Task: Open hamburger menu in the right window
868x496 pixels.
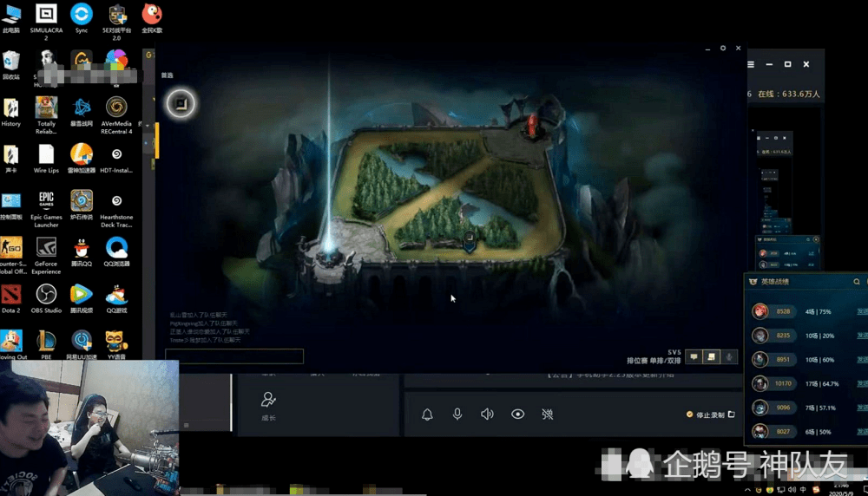Action: (x=751, y=64)
